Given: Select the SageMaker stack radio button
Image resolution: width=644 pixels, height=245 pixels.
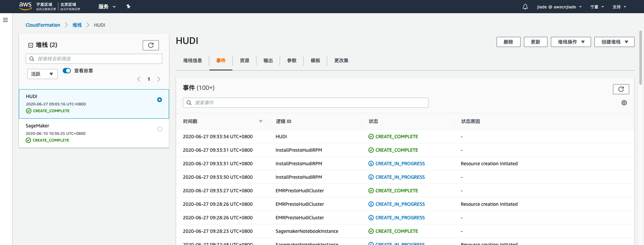Looking at the screenshot, I should 160,129.
